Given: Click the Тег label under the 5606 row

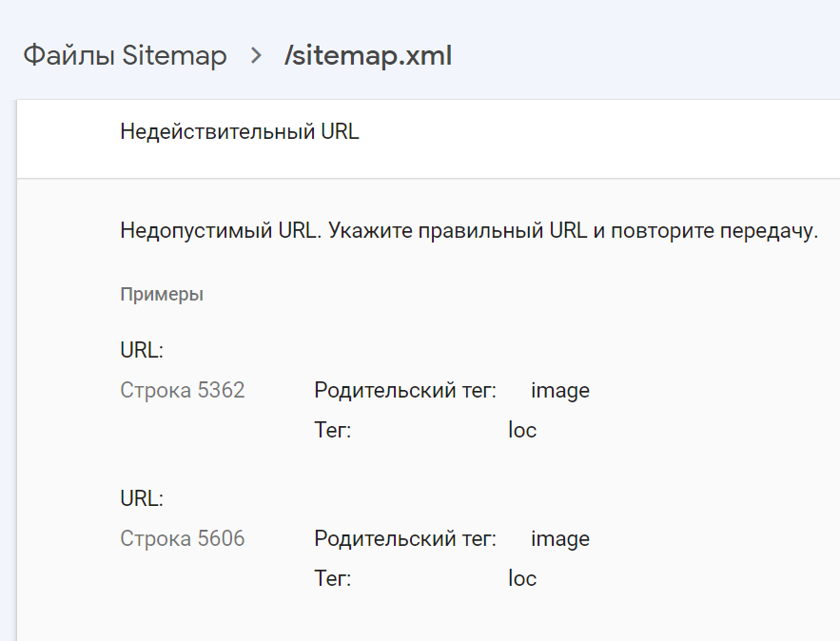Looking at the screenshot, I should coord(333,578).
